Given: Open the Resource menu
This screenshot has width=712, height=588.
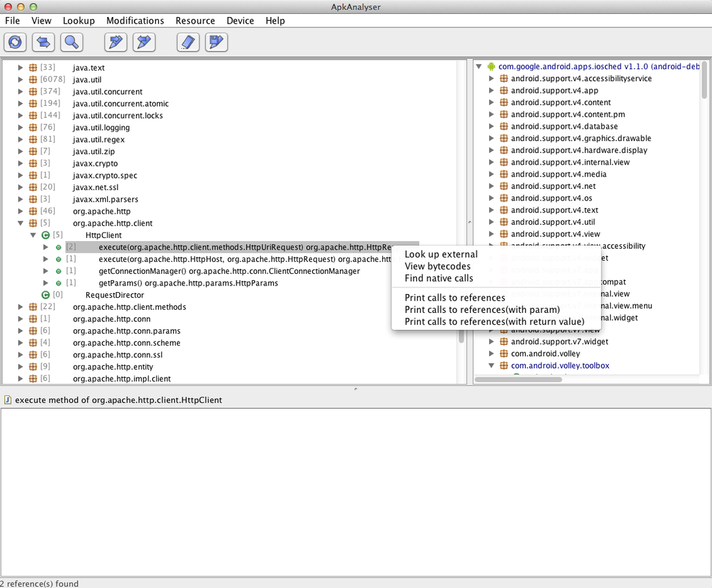Looking at the screenshot, I should [x=195, y=21].
